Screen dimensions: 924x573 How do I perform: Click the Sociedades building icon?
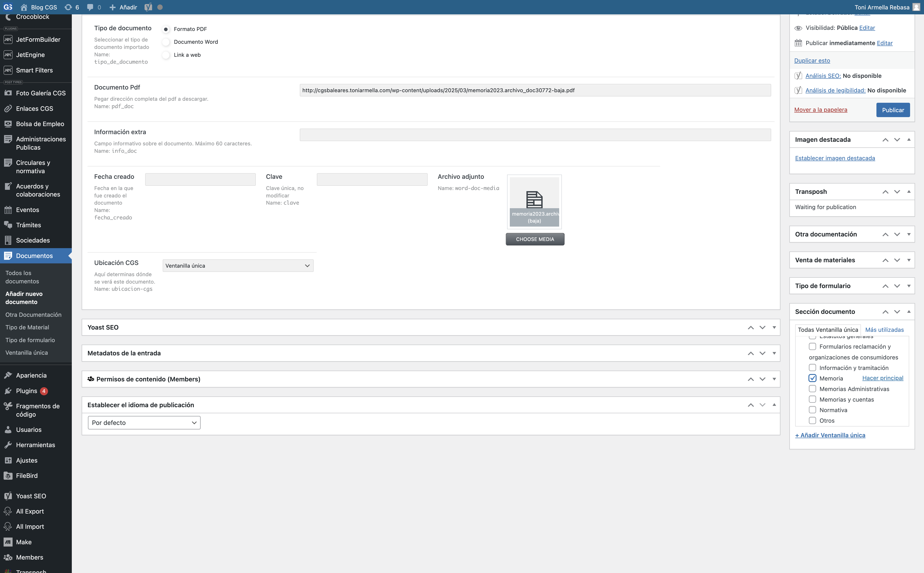click(x=8, y=240)
